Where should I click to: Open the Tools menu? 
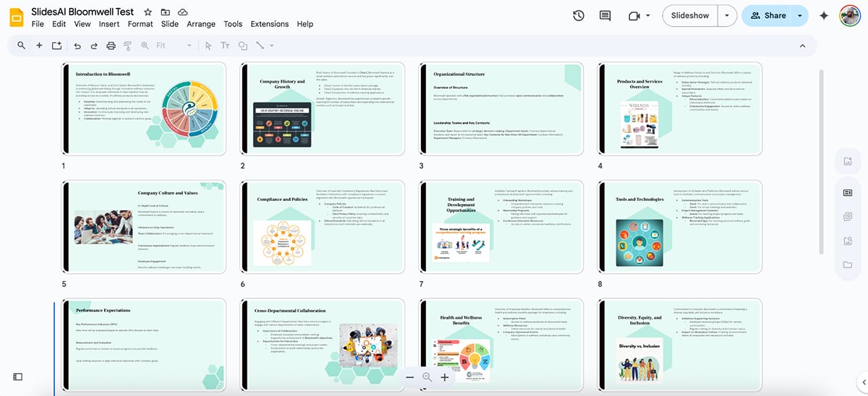(x=233, y=24)
